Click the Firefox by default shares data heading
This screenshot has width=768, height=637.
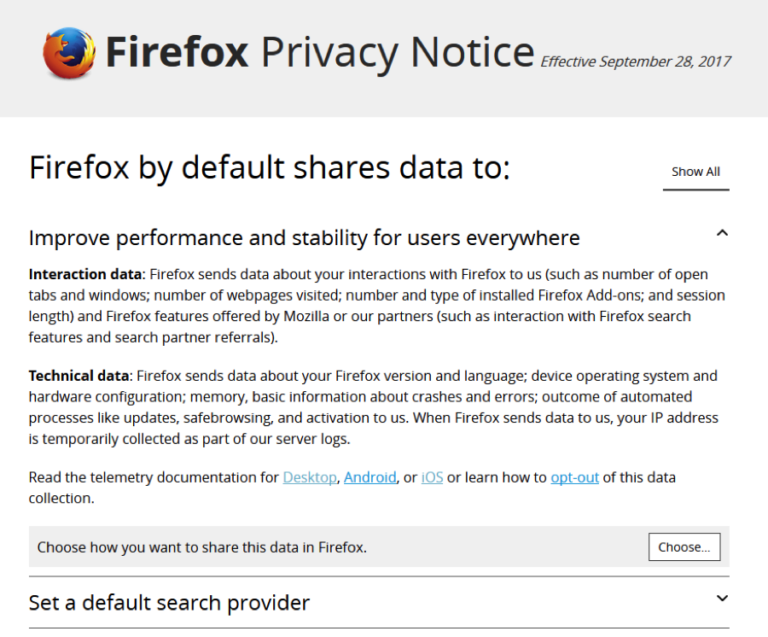tap(270, 168)
